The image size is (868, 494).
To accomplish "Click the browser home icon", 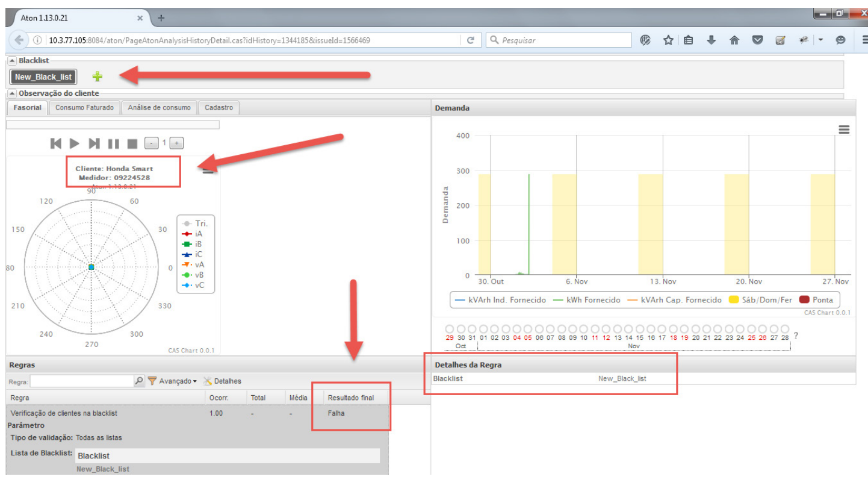I will click(734, 40).
